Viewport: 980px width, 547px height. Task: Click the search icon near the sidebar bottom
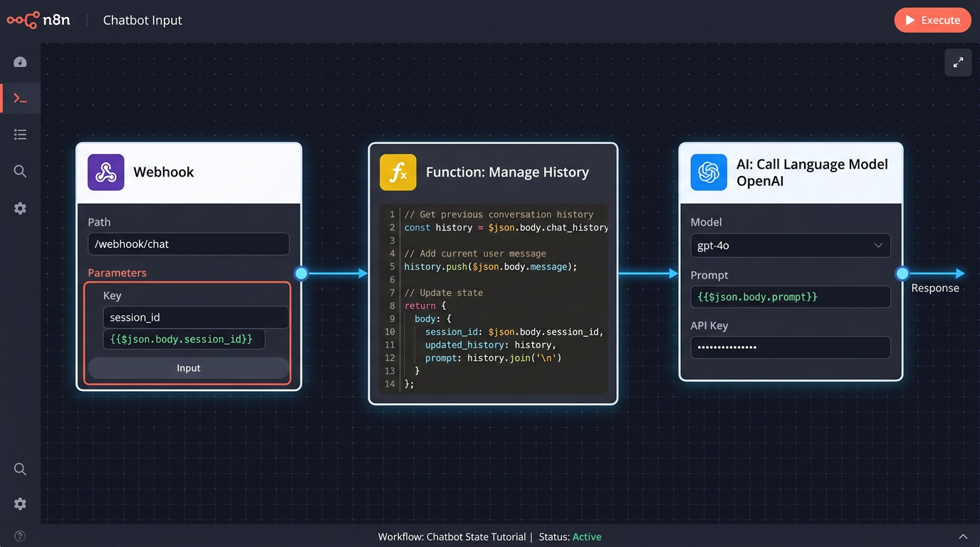point(20,469)
